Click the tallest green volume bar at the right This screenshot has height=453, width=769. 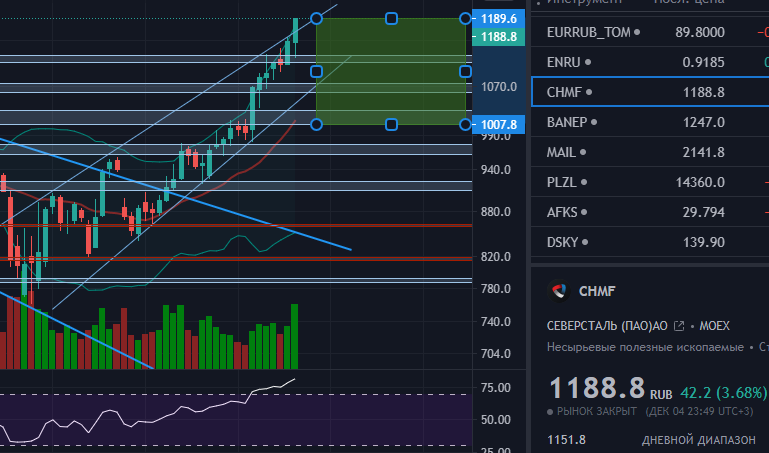tap(294, 336)
